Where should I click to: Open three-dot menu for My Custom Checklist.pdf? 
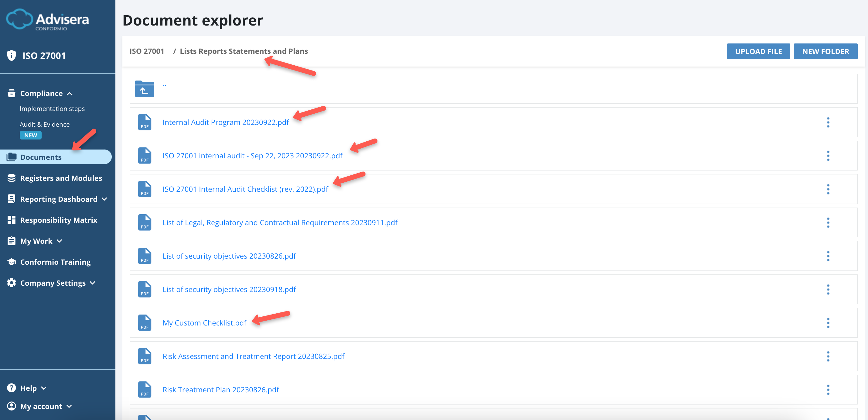pyautogui.click(x=828, y=323)
